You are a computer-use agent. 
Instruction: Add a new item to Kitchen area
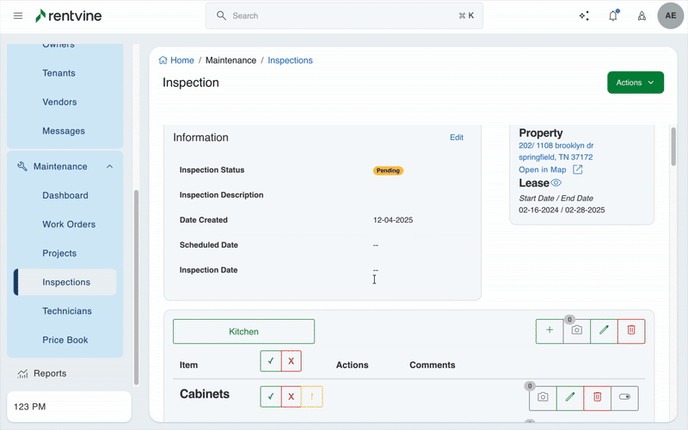(549, 330)
